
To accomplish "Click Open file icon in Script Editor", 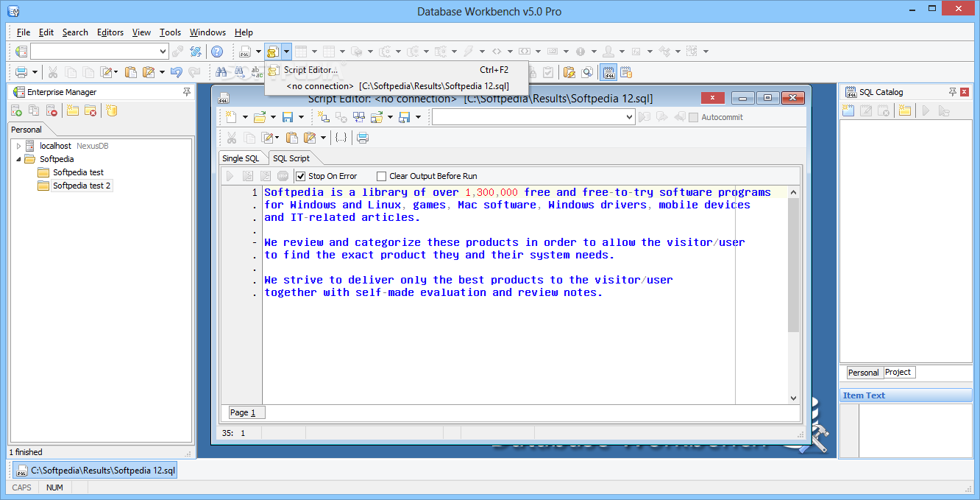I will [260, 117].
